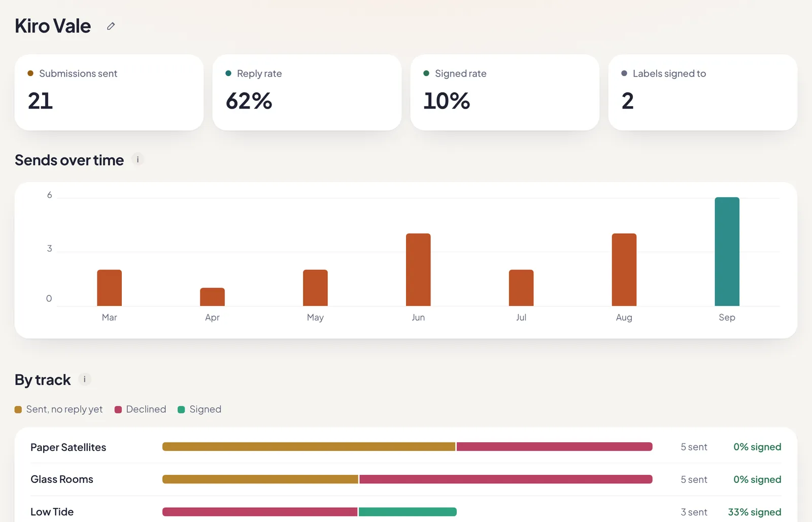Click the Sends over time heading
Screen dimensions: 812x522
70,160
